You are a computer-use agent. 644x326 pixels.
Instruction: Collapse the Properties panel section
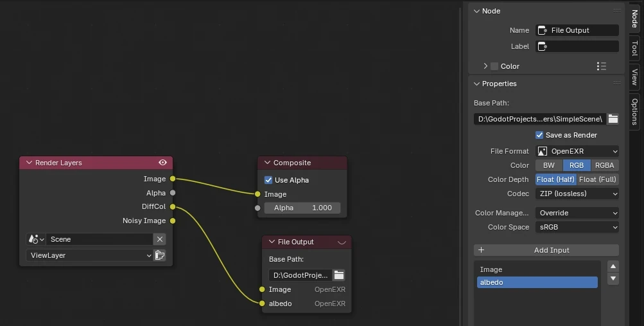(476, 84)
